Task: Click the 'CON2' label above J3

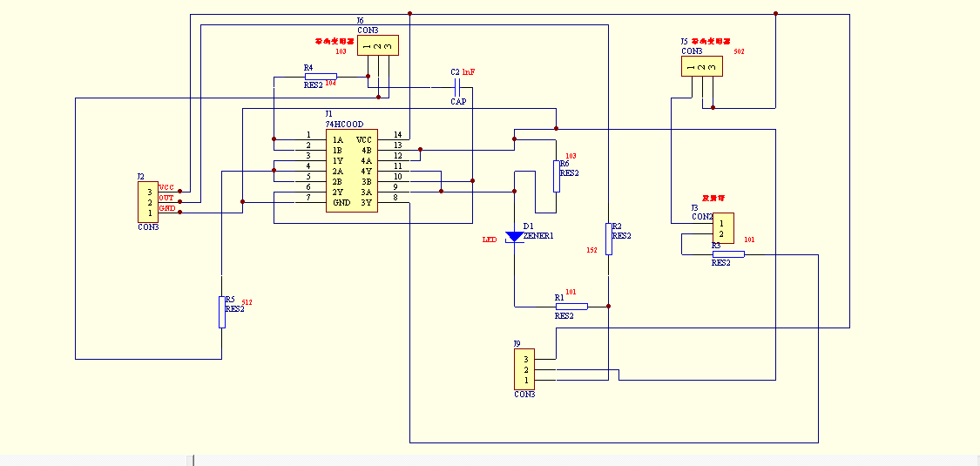Action: (702, 217)
